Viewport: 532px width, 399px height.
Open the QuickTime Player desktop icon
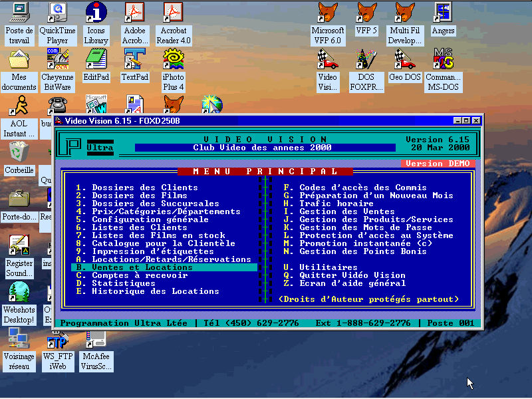[58, 13]
